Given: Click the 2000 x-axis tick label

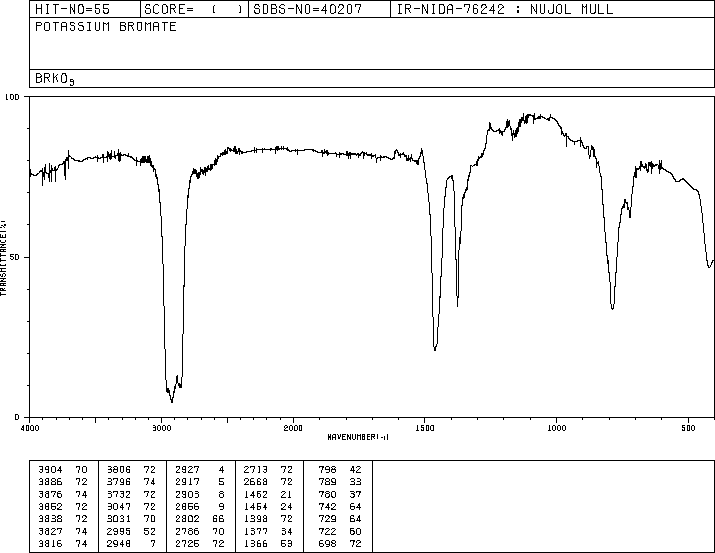Looking at the screenshot, I should tap(293, 428).
